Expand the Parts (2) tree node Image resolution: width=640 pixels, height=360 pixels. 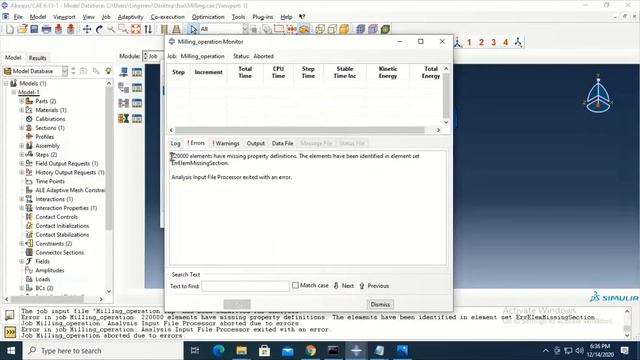(x=22, y=101)
